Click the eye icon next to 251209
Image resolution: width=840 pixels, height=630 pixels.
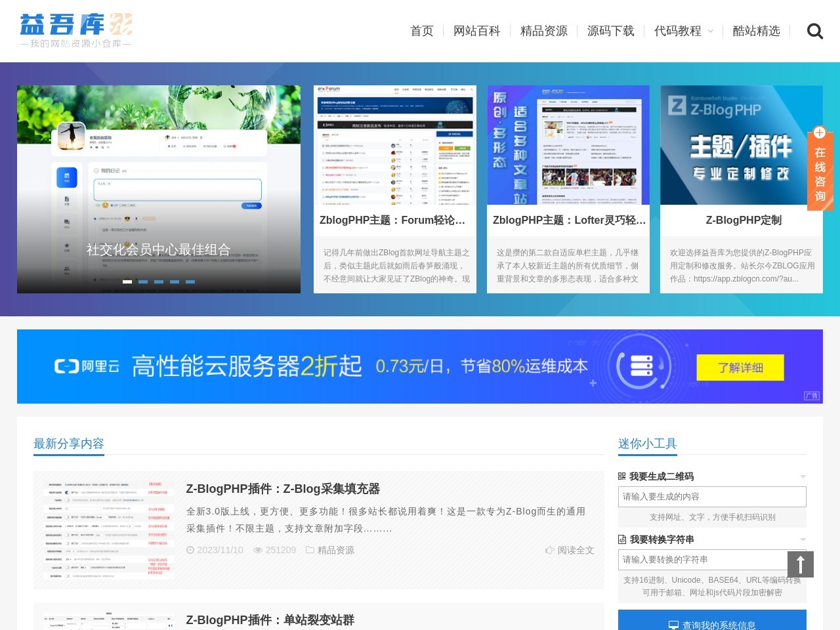258,550
